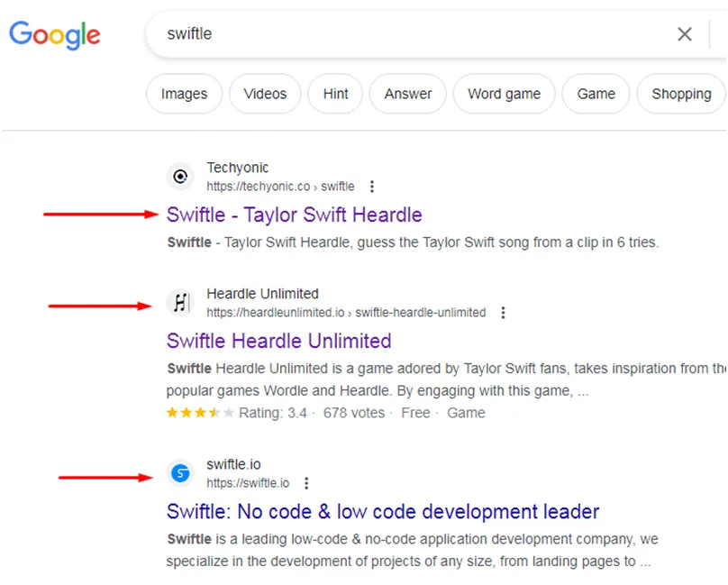Switch to the Videos tab

pos(265,94)
